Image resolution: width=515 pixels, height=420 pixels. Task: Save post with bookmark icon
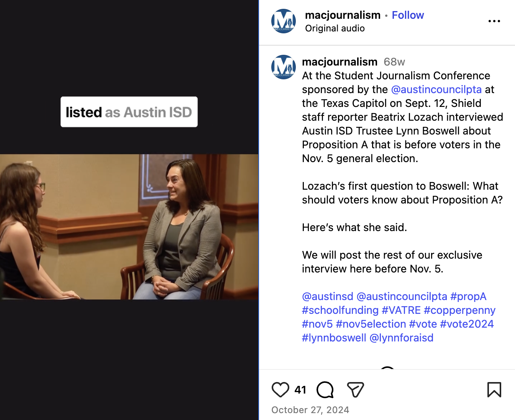pyautogui.click(x=494, y=390)
